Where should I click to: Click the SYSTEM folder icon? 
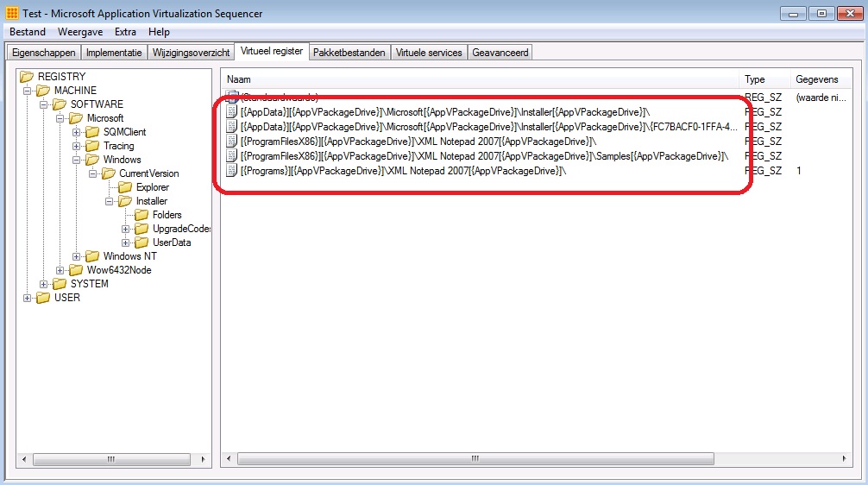[60, 284]
